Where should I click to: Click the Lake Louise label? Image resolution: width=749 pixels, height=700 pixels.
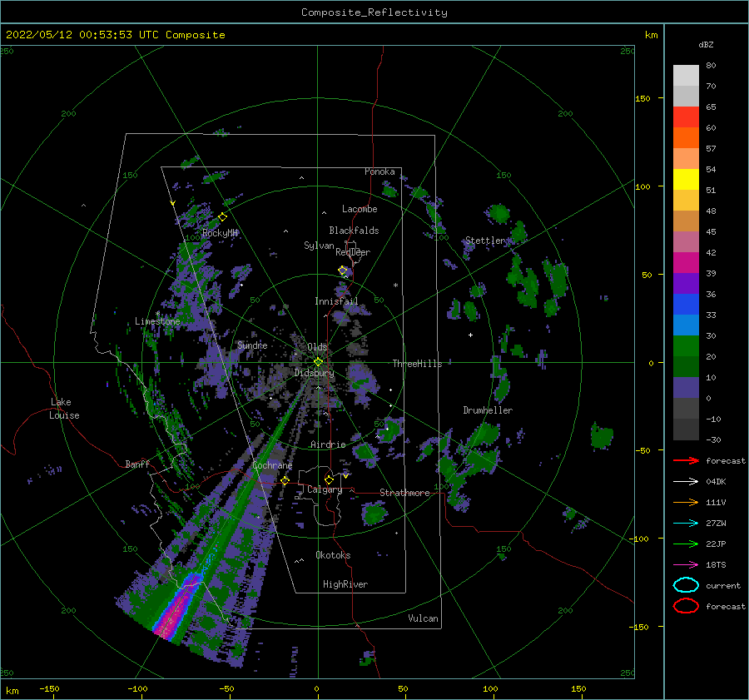(x=64, y=409)
